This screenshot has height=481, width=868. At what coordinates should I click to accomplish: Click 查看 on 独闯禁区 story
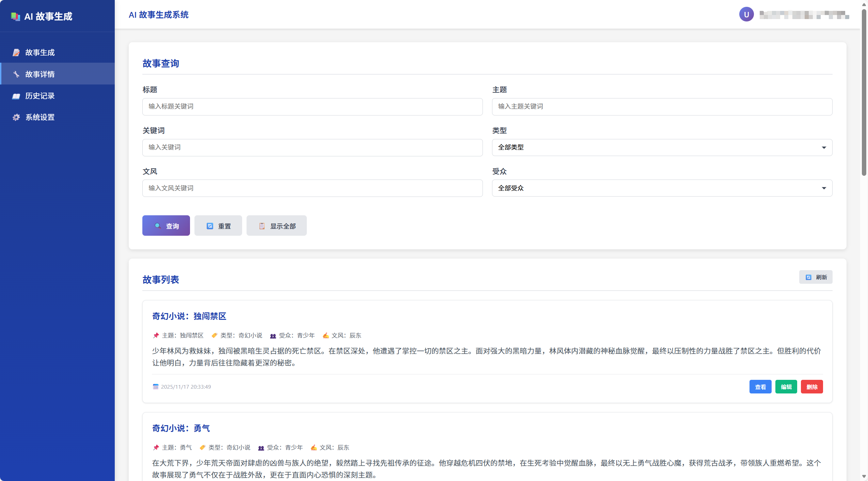point(760,387)
